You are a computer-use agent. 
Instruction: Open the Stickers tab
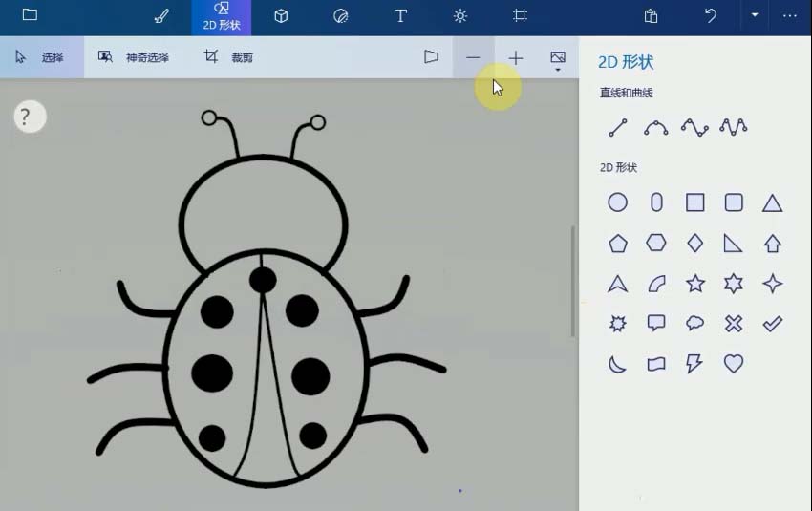(x=340, y=16)
